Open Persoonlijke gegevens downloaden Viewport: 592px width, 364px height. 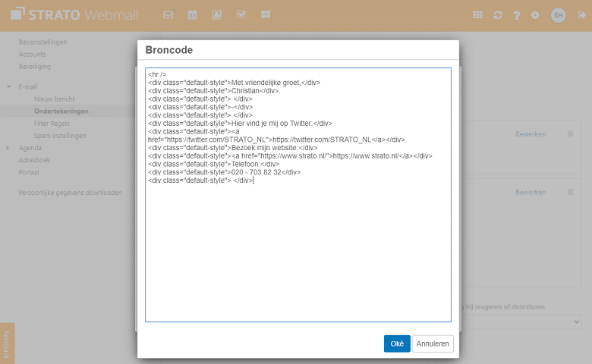(x=71, y=193)
